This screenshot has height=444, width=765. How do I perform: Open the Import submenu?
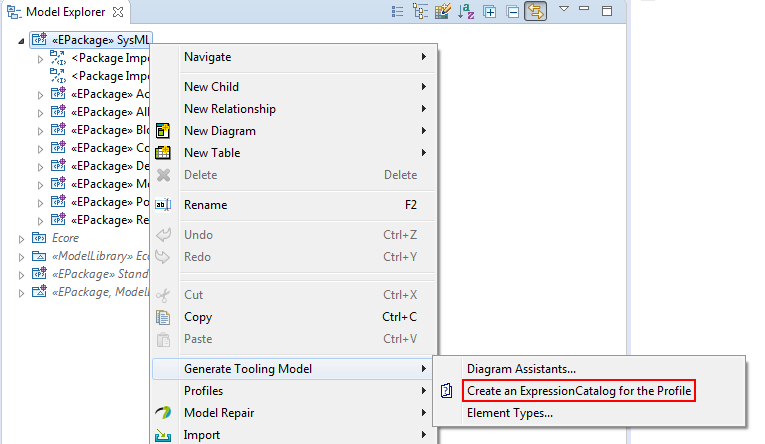coord(295,435)
